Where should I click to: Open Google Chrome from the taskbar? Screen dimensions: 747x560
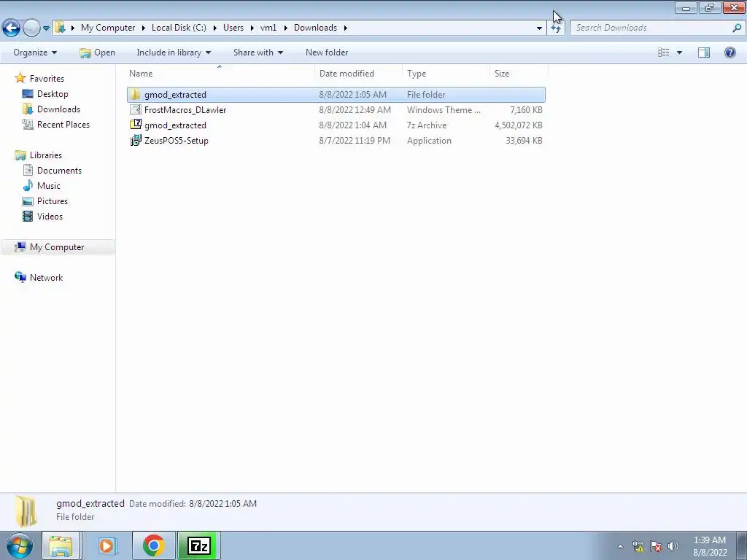tap(153, 545)
